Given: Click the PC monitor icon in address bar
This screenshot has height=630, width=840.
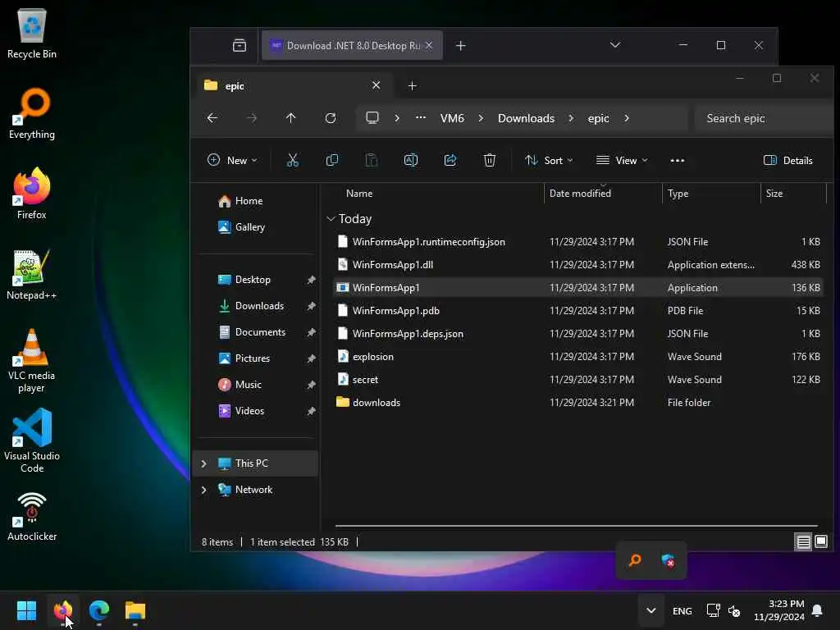Looking at the screenshot, I should (372, 118).
